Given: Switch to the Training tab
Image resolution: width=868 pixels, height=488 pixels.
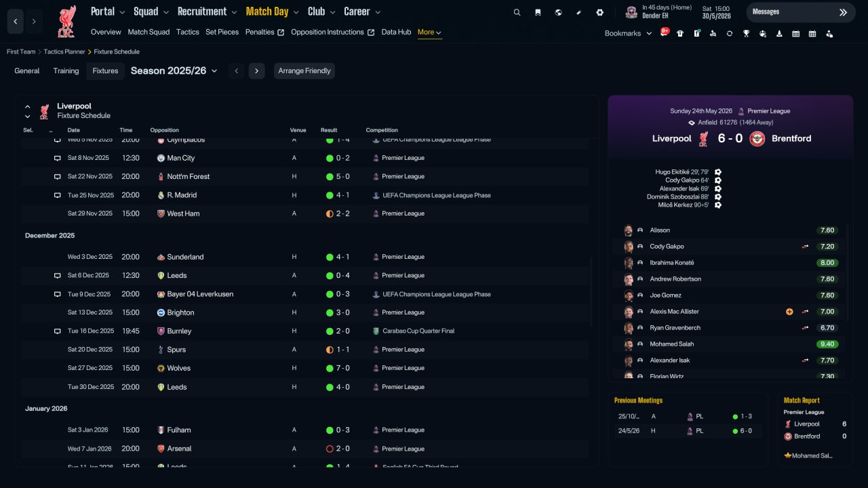Looking at the screenshot, I should pos(66,71).
